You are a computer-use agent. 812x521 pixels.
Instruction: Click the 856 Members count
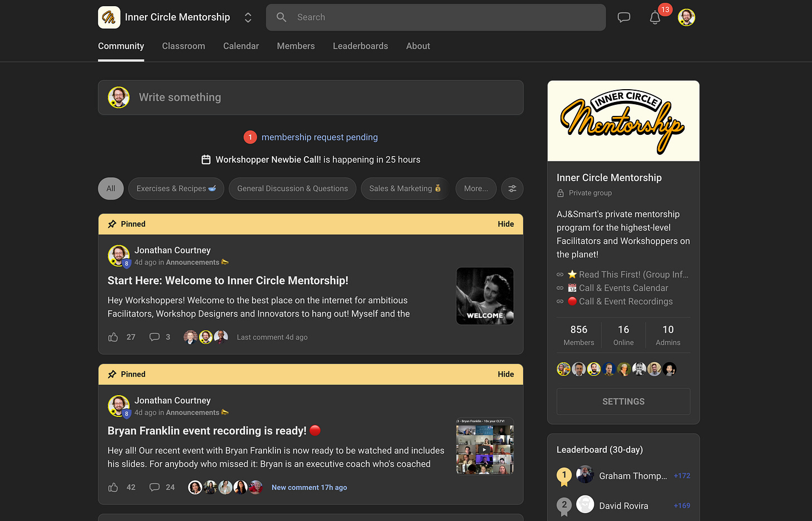click(579, 335)
